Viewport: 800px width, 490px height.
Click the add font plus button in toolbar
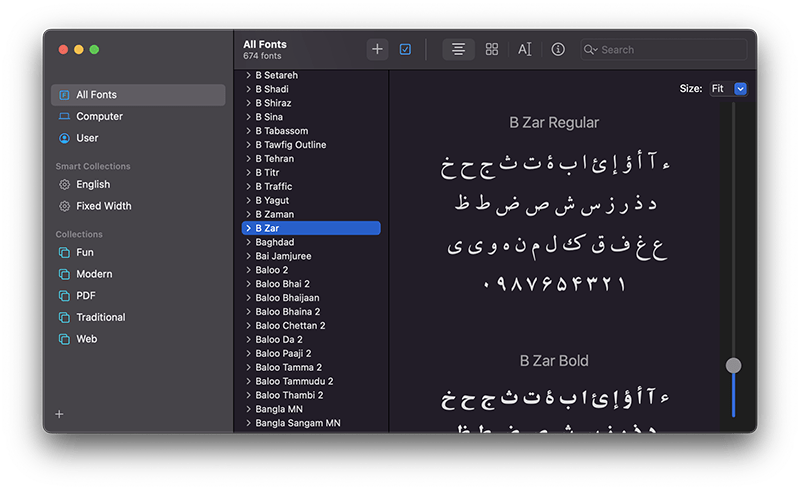point(377,49)
